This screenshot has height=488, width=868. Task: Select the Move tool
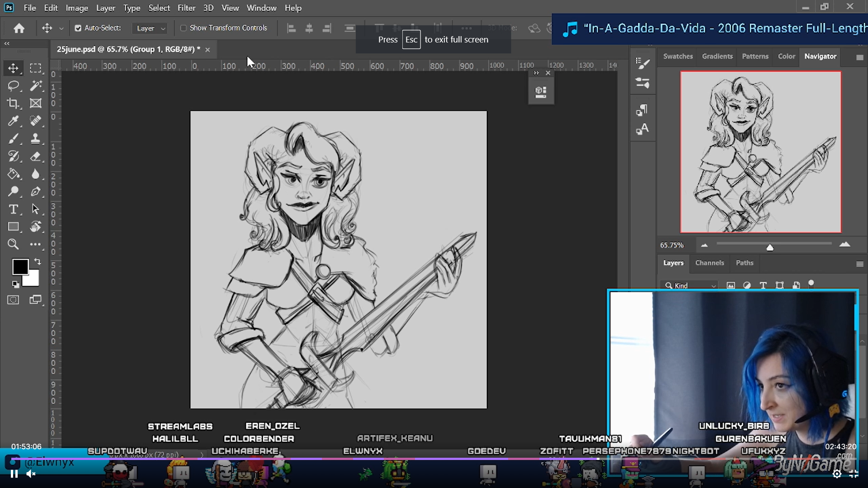pyautogui.click(x=13, y=68)
